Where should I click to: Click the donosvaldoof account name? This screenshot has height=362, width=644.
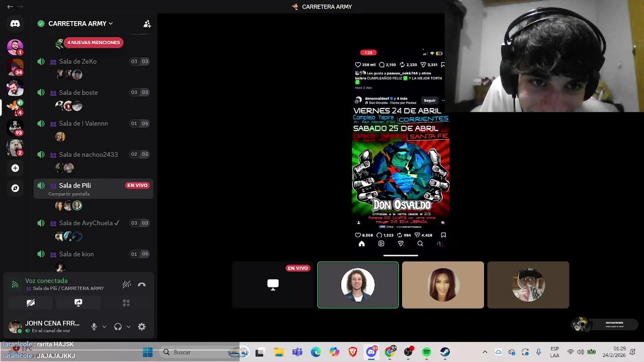(x=377, y=99)
